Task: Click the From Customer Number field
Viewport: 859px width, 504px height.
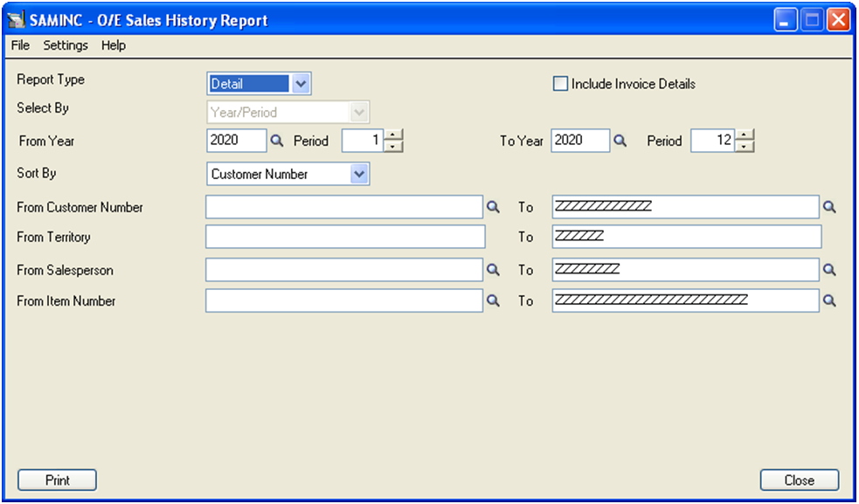Action: [x=344, y=207]
